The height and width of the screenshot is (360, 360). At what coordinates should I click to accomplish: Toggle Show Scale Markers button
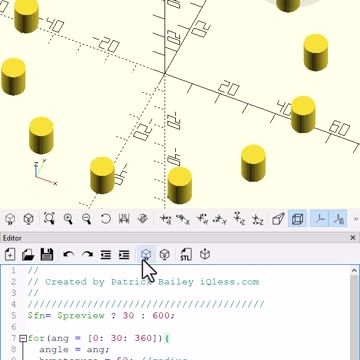(338, 219)
